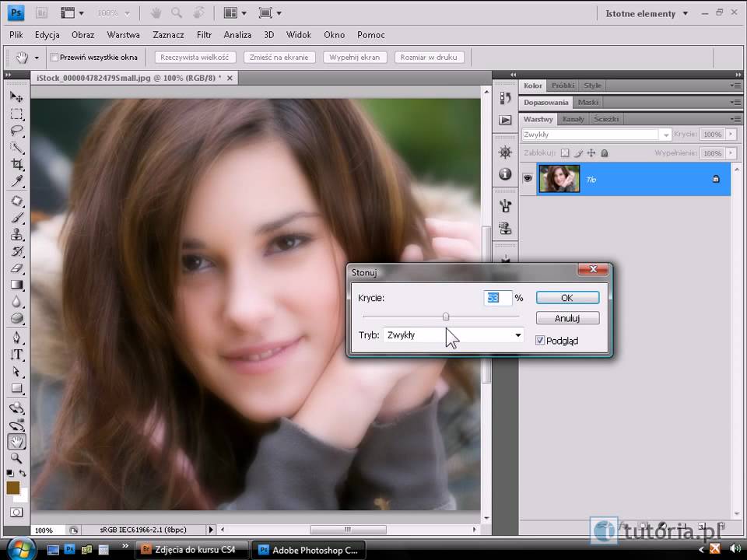The width and height of the screenshot is (747, 560).
Task: Open layer blend mode Zwykły dropdown
Action: coord(597,135)
